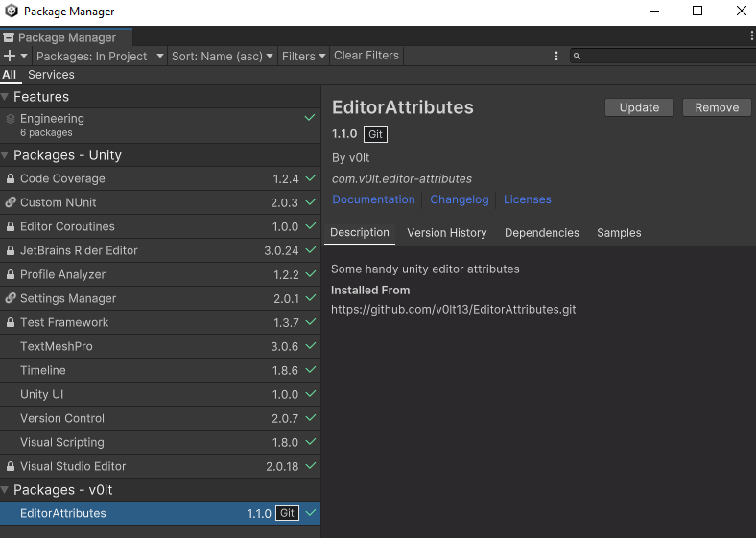The height and width of the screenshot is (538, 756).
Task: Click the GitHub EditorAttributes.git URL text
Action: [x=453, y=310]
